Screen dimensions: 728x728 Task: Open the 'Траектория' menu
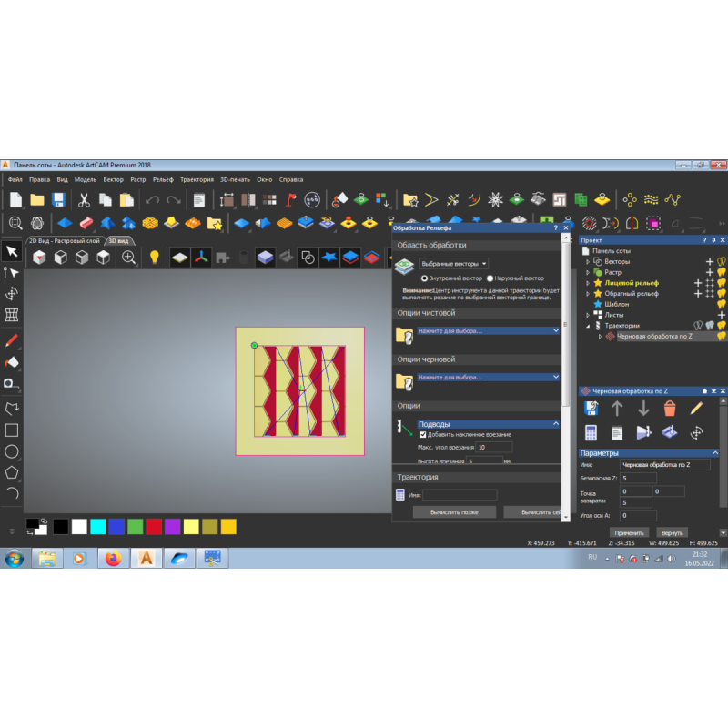point(197,179)
